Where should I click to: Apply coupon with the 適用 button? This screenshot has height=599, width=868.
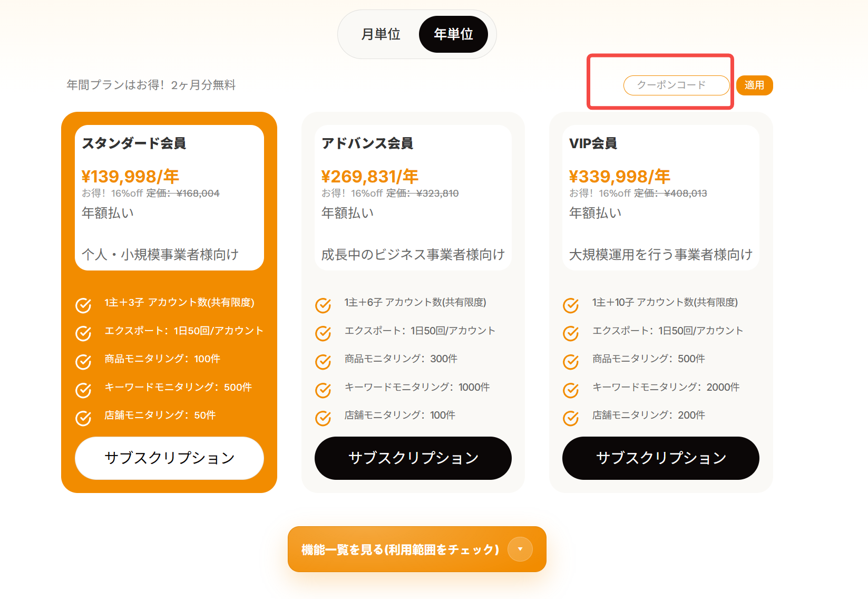pos(754,85)
